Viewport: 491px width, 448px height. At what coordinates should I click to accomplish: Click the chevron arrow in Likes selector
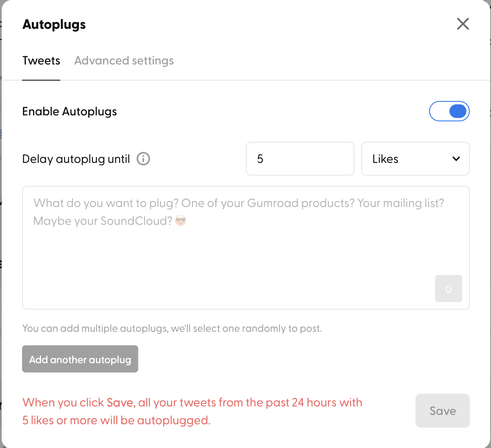[x=456, y=159]
